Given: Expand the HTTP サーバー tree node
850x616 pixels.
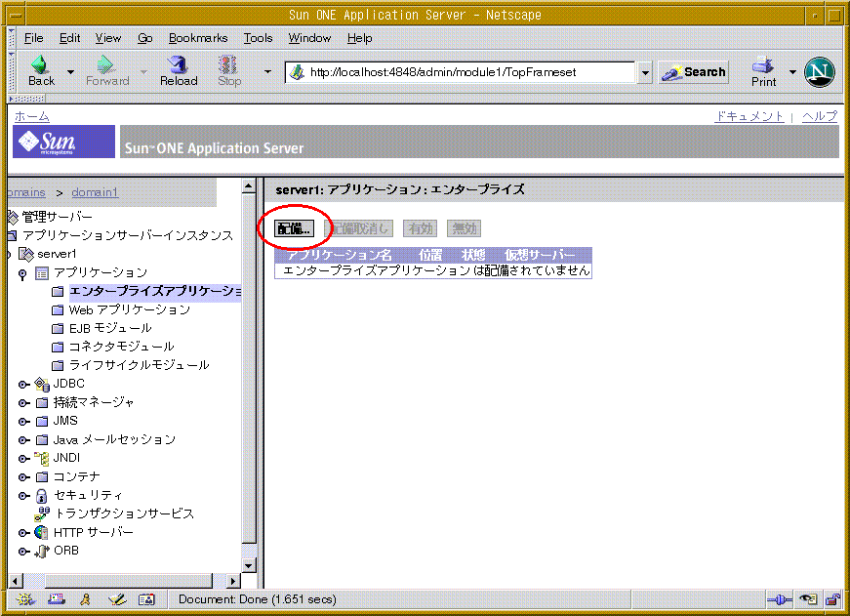Looking at the screenshot, I should (23, 533).
